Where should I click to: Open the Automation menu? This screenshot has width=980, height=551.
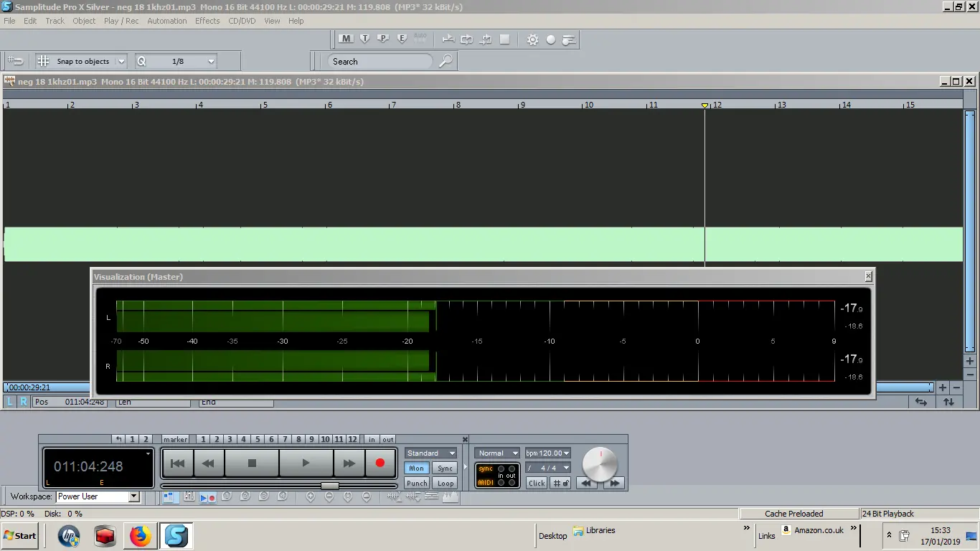coord(166,21)
